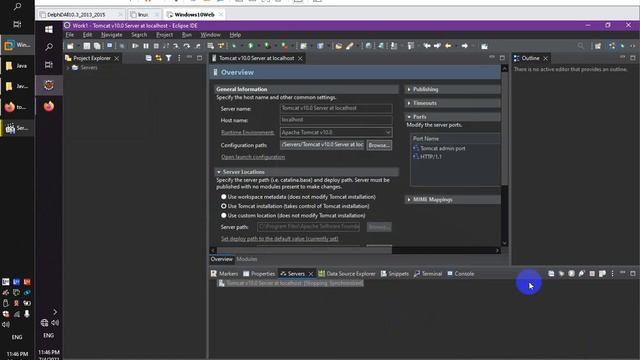Click the Step Into icon
640x360 pixels.
[176, 46]
